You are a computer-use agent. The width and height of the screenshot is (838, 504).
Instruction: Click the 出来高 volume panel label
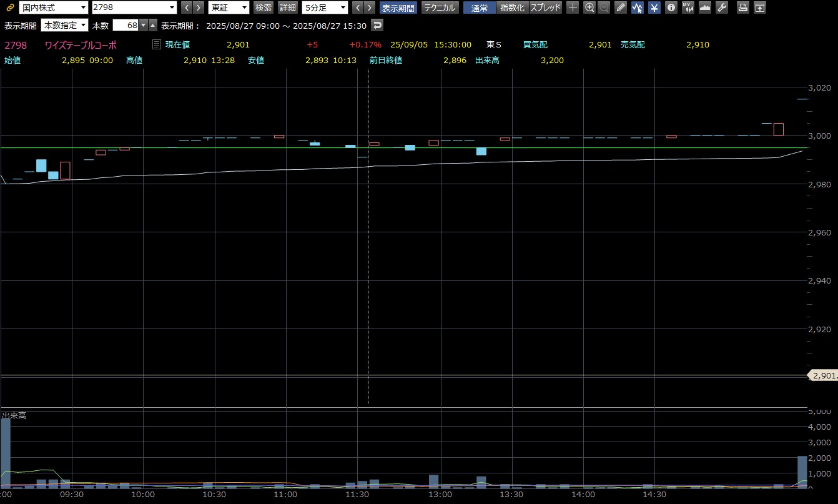point(14,415)
